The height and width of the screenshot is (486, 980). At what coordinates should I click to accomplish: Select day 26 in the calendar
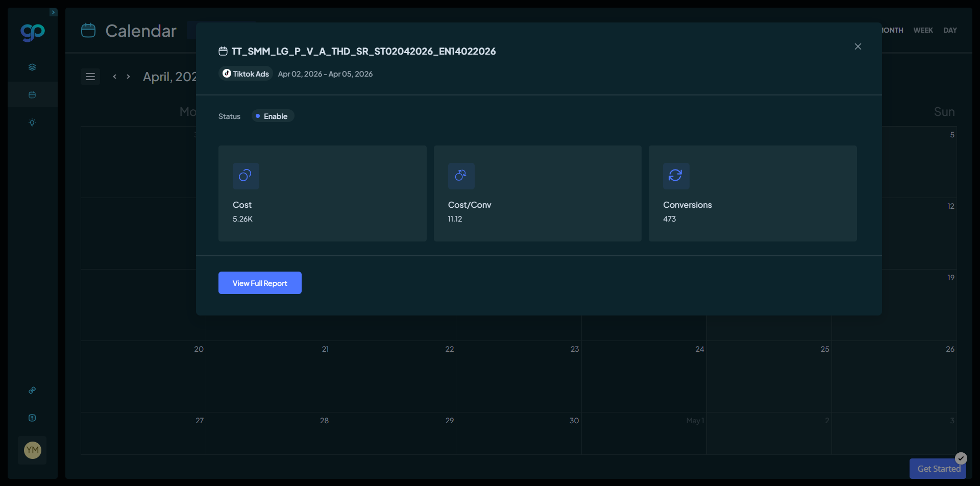[894, 377]
